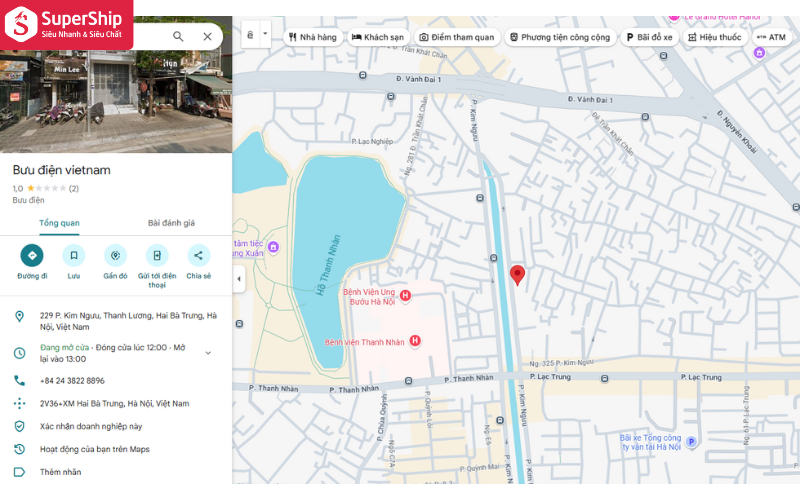Filter map by Nhà hàng
The image size is (800, 500).
(x=313, y=37)
